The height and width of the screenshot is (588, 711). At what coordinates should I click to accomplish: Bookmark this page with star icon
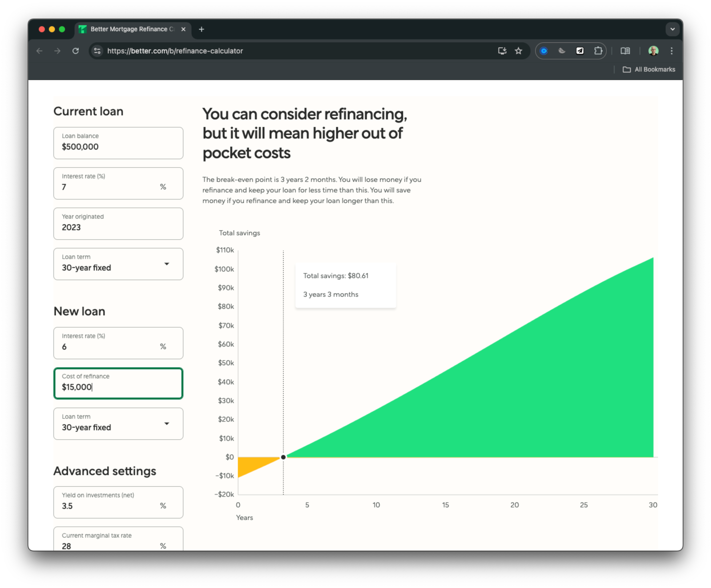[x=518, y=51]
